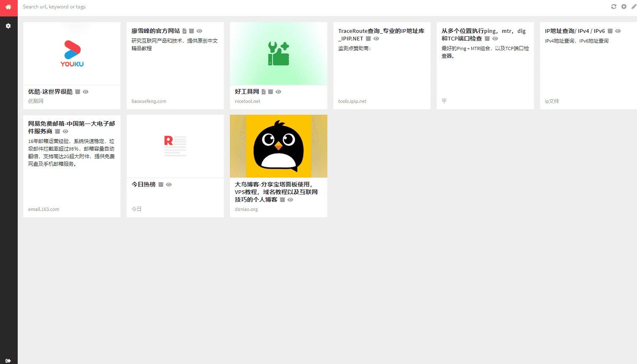Open archive icon on the ping, mtr, dig card
Screen dimensions: 637x364
(x=487, y=38)
